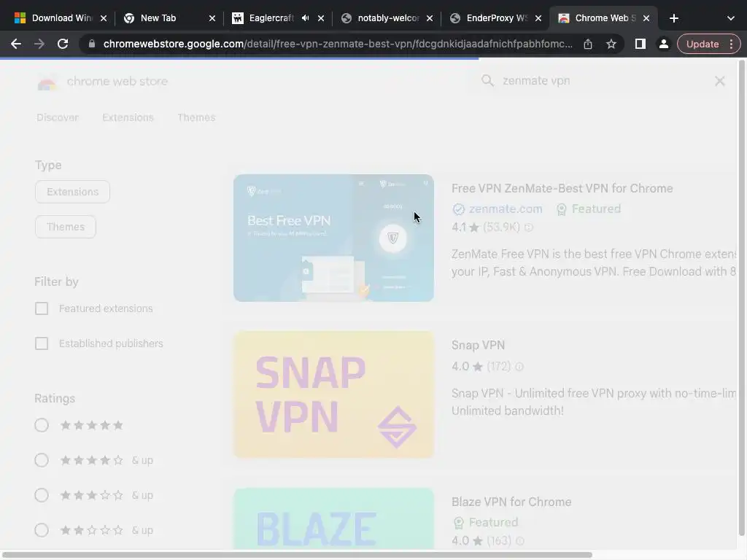
Task: Click the ZenMate description text
Action: click(x=594, y=262)
